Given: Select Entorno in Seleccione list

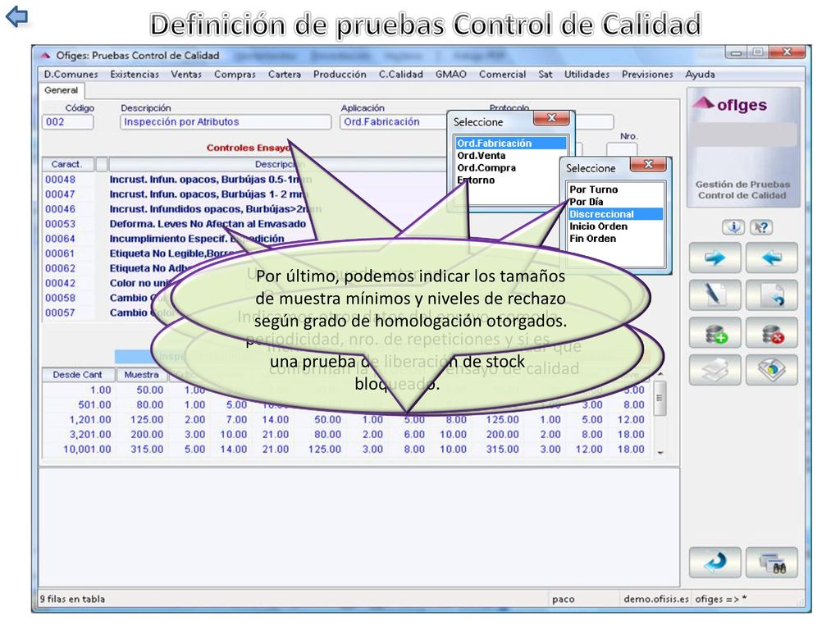Looking at the screenshot, I should tap(476, 180).
